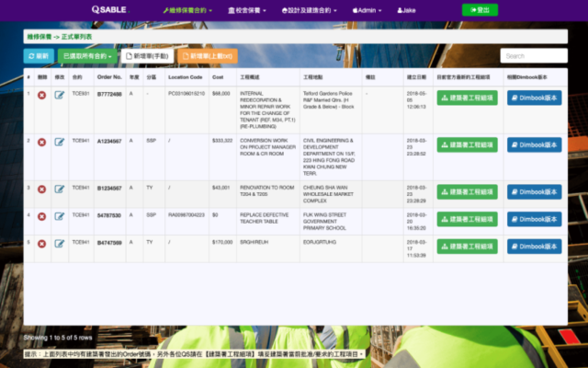Delete row with order B4747569
The image size is (588, 368).
pos(41,244)
